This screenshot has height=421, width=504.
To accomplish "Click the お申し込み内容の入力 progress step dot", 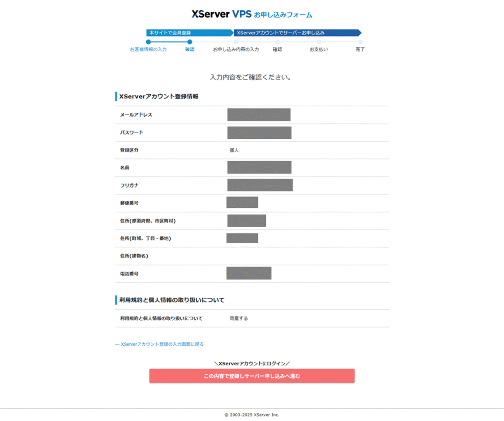I will click(236, 42).
